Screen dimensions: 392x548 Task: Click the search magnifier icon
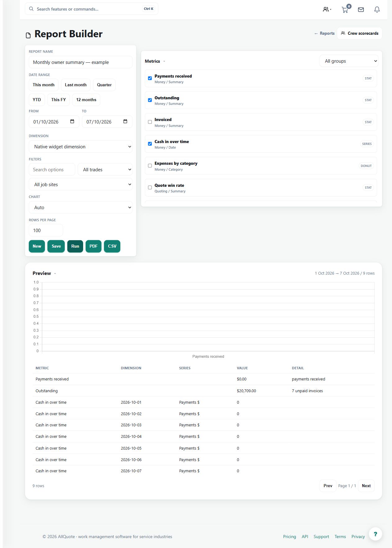pyautogui.click(x=31, y=9)
